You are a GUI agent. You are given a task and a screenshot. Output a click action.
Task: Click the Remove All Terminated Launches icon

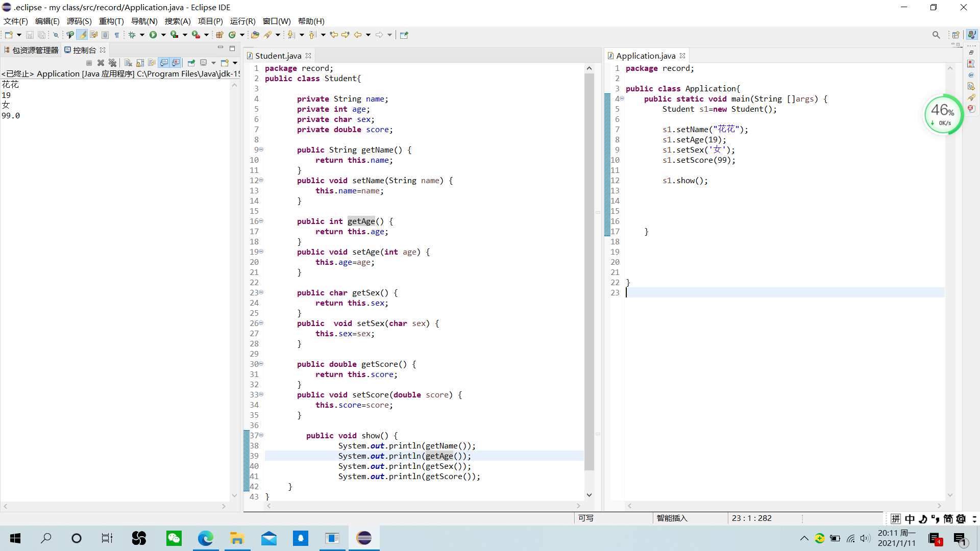[112, 63]
